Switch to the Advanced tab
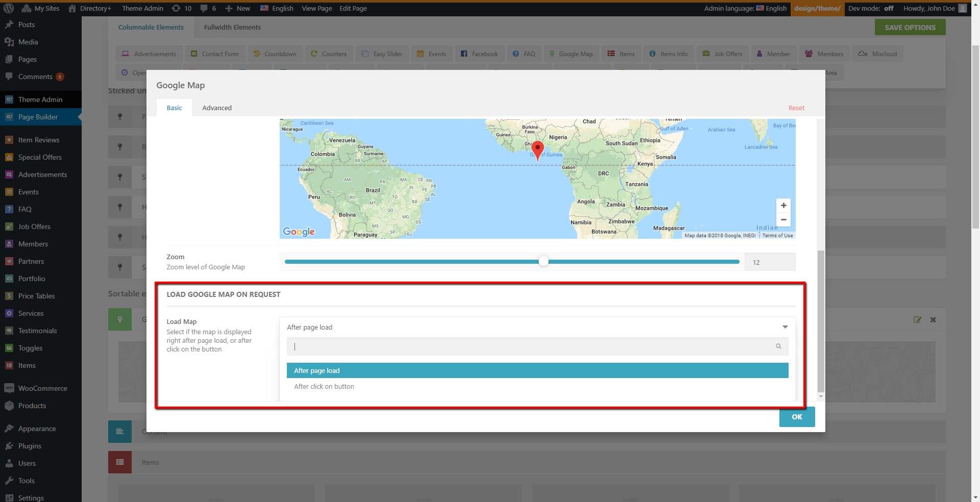This screenshot has width=980, height=502. 217,108
